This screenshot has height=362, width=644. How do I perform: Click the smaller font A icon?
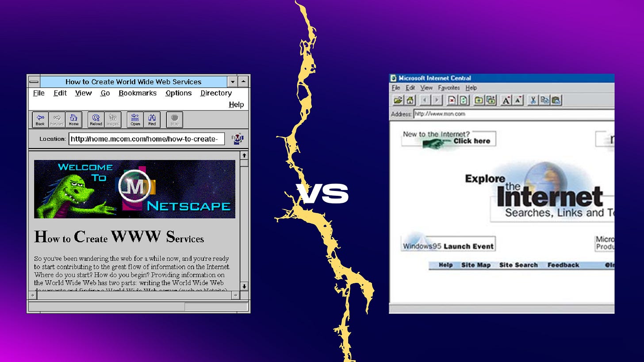point(518,100)
